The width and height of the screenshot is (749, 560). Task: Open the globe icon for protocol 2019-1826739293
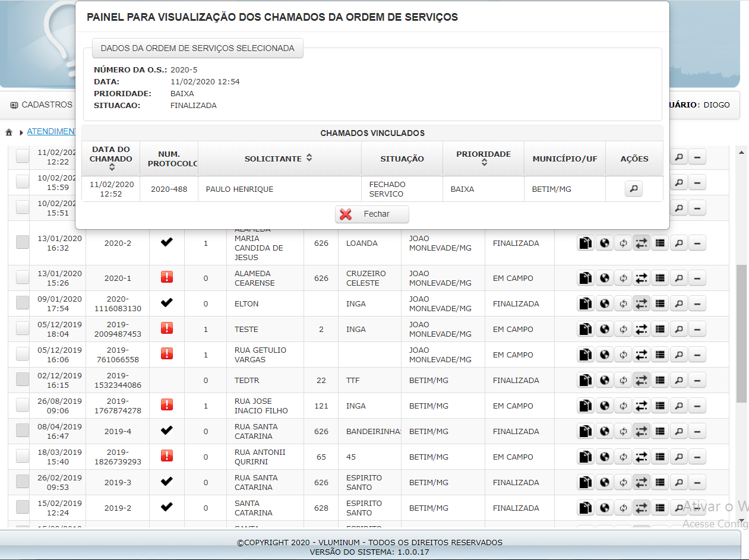(x=605, y=457)
